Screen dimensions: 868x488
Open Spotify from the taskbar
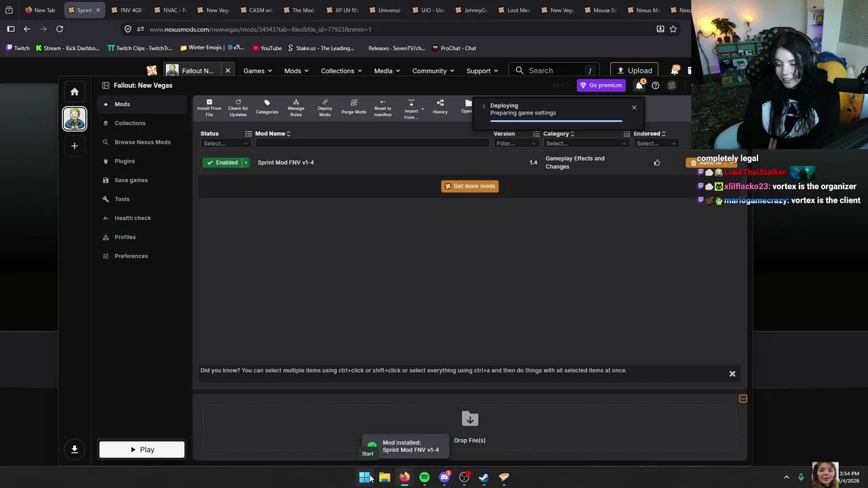tap(425, 477)
